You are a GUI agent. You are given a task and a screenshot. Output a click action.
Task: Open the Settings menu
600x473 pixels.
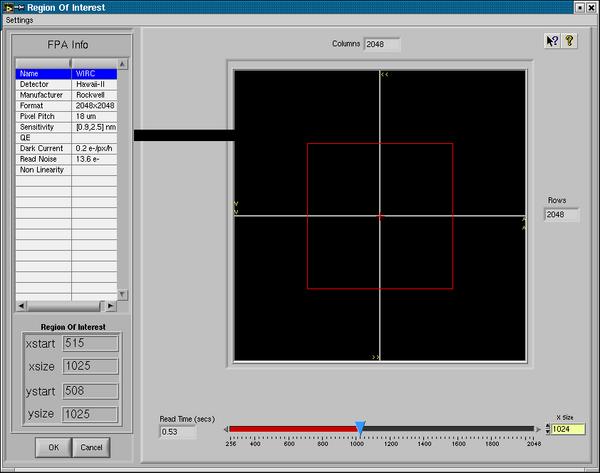(19, 20)
